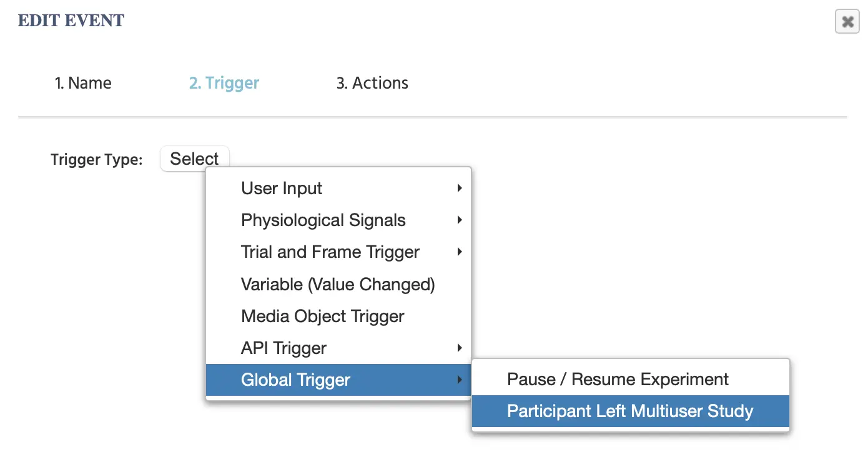868x452 pixels.
Task: Expand the Physiological Signals submenu arrow
Action: coord(460,220)
